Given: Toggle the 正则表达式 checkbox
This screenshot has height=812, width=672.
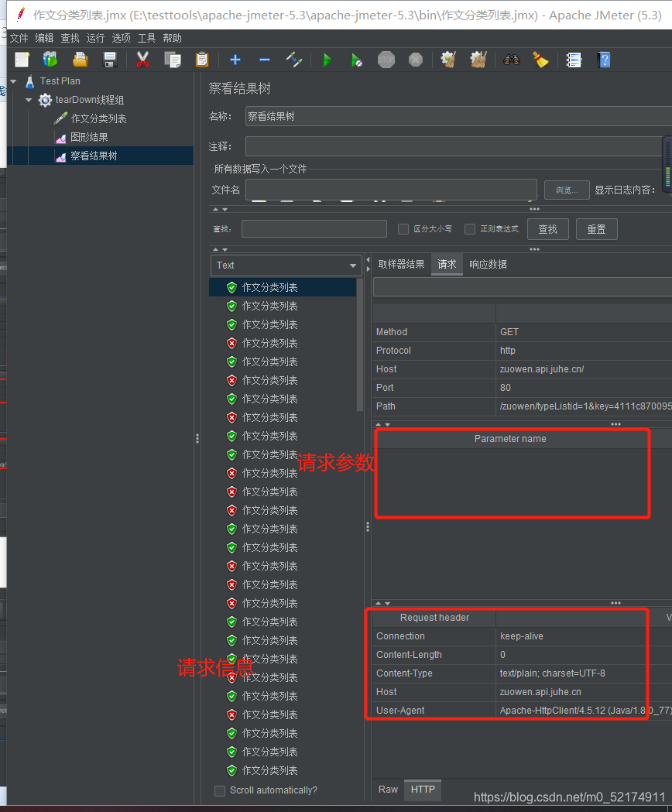Looking at the screenshot, I should click(x=470, y=229).
